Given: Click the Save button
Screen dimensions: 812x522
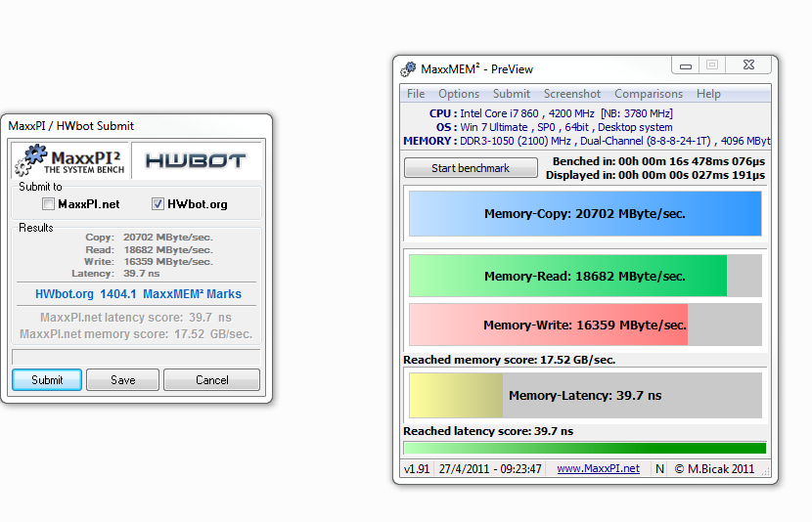Looking at the screenshot, I should pos(122,379).
